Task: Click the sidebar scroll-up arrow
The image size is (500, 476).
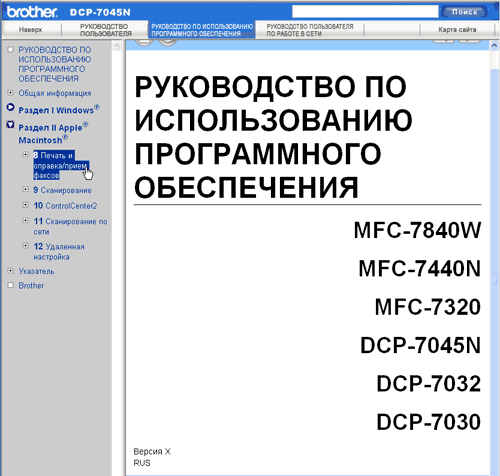Action: click(x=117, y=45)
